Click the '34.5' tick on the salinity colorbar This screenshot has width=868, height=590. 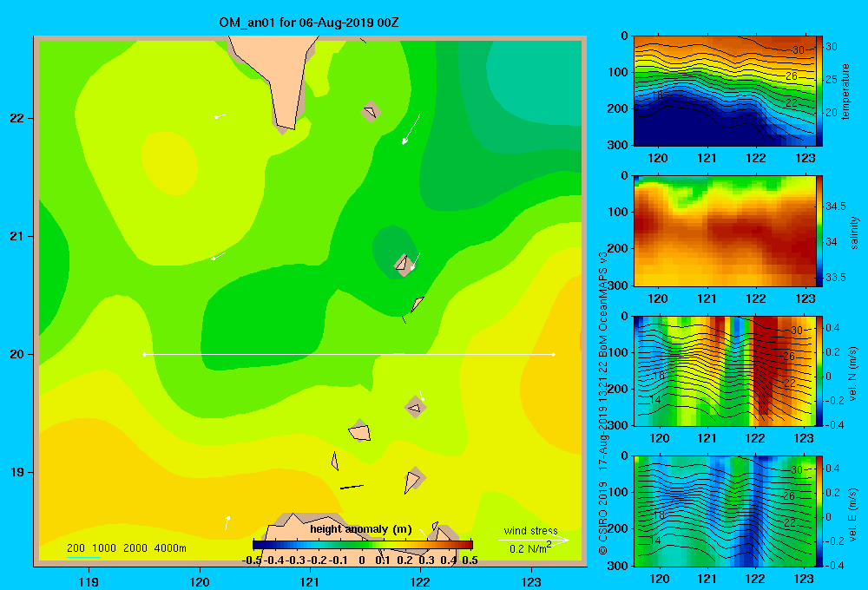835,206
